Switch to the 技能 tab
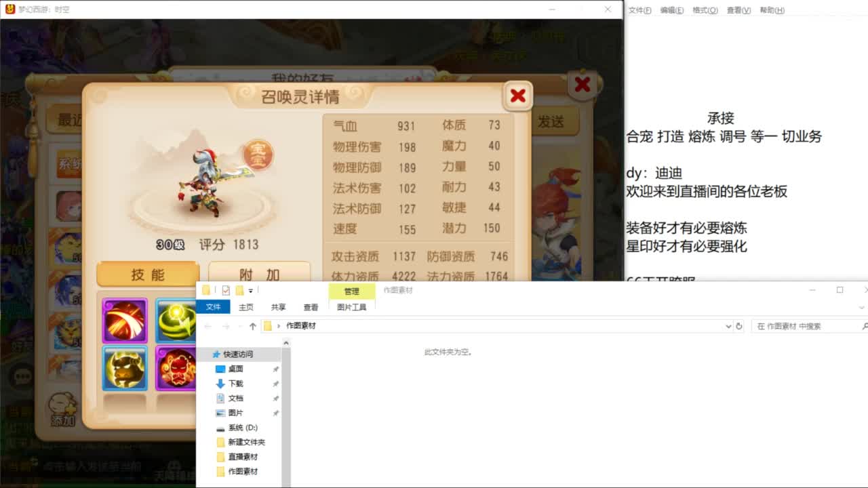Image resolution: width=868 pixels, height=488 pixels. (x=148, y=274)
